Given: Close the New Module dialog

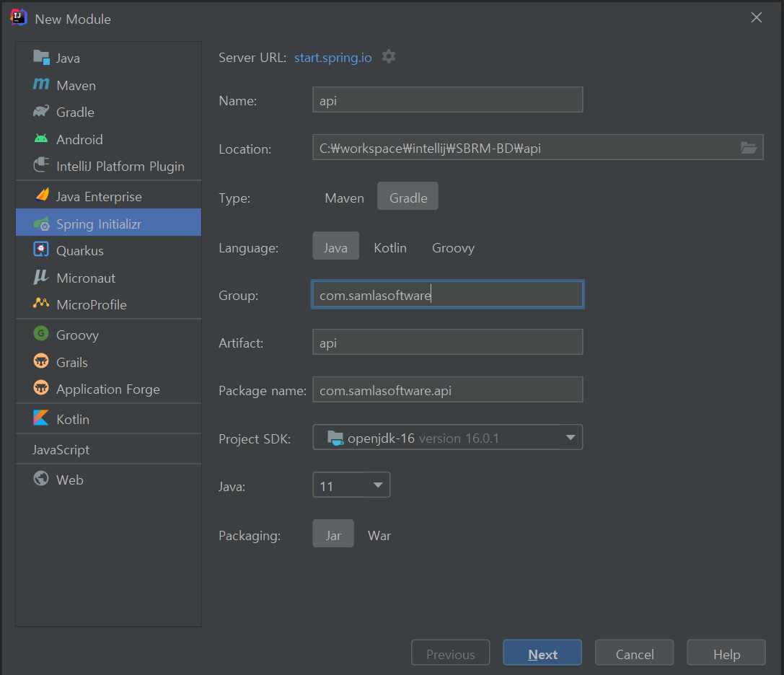Looking at the screenshot, I should click(757, 17).
